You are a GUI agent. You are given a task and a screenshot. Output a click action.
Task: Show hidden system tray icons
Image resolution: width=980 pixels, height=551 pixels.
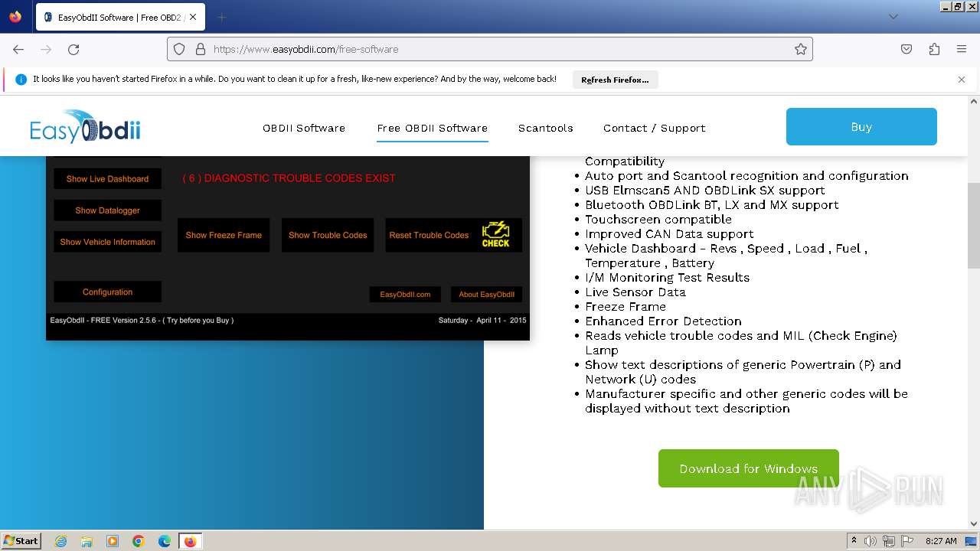tap(854, 541)
